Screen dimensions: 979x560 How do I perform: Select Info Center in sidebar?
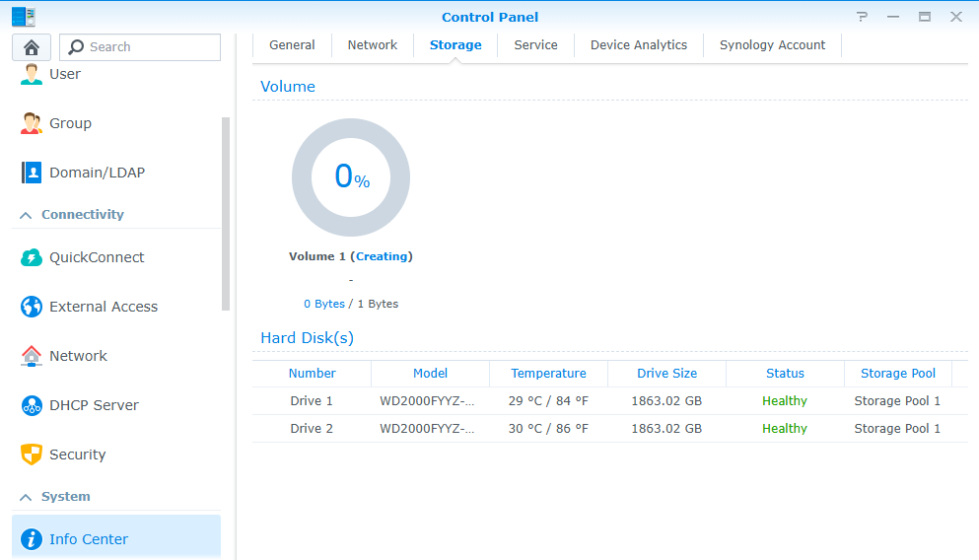(89, 539)
